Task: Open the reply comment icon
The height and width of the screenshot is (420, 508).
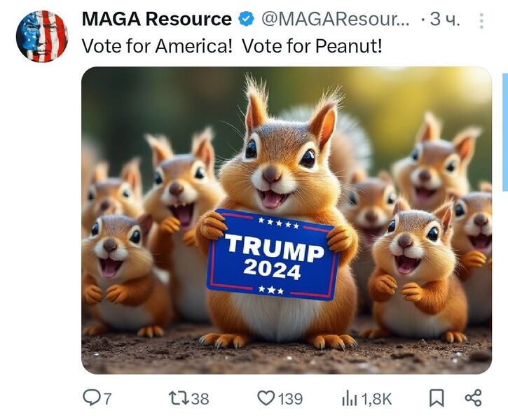Action: click(92, 398)
